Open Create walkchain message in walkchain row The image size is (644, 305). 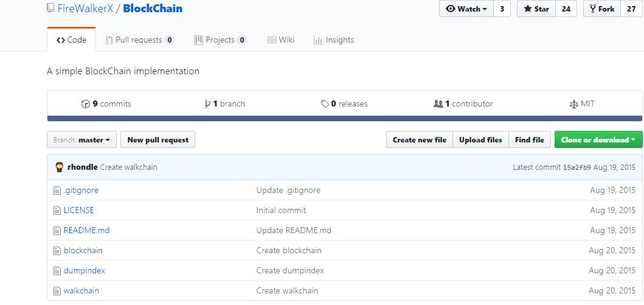pyautogui.click(x=287, y=290)
